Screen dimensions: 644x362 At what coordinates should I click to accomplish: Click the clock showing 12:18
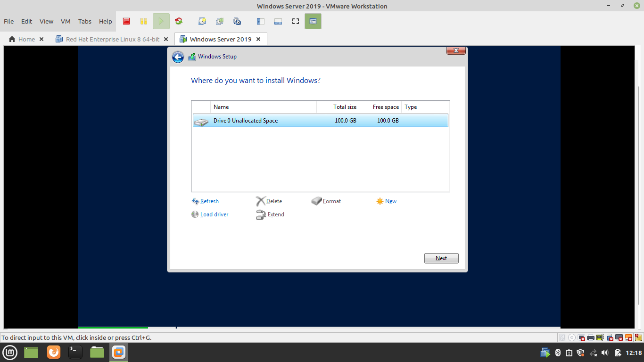[x=634, y=353]
